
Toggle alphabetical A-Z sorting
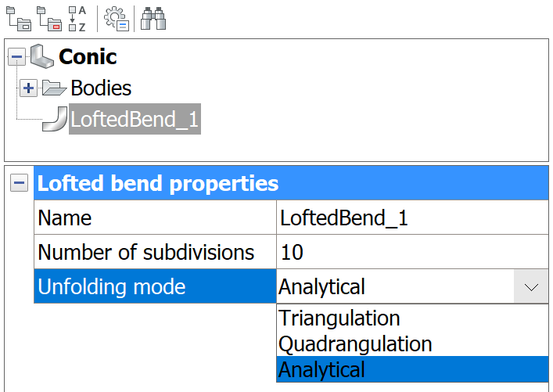click(77, 17)
